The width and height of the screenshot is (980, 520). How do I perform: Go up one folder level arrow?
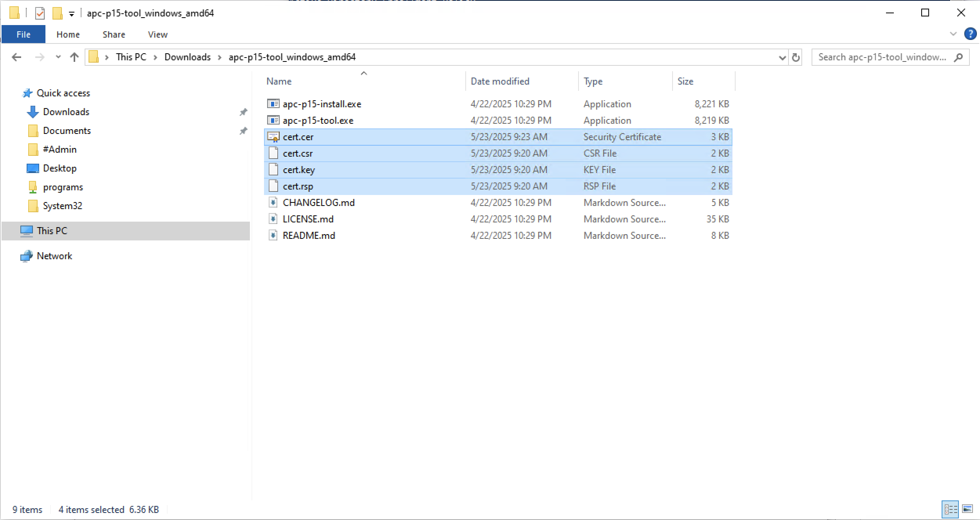click(74, 57)
